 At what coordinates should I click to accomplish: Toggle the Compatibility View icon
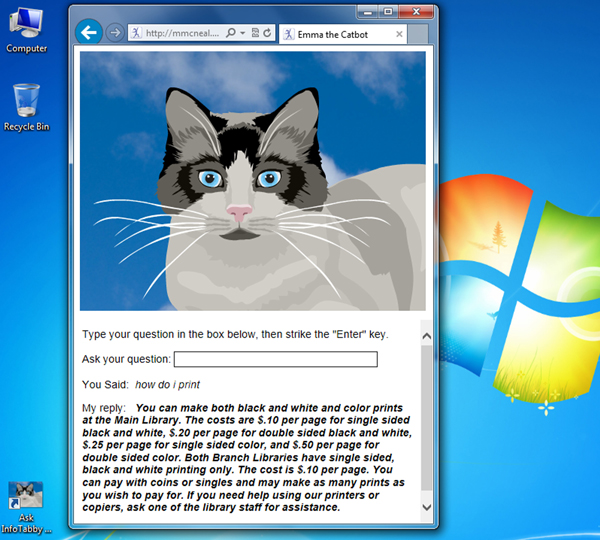pyautogui.click(x=255, y=33)
